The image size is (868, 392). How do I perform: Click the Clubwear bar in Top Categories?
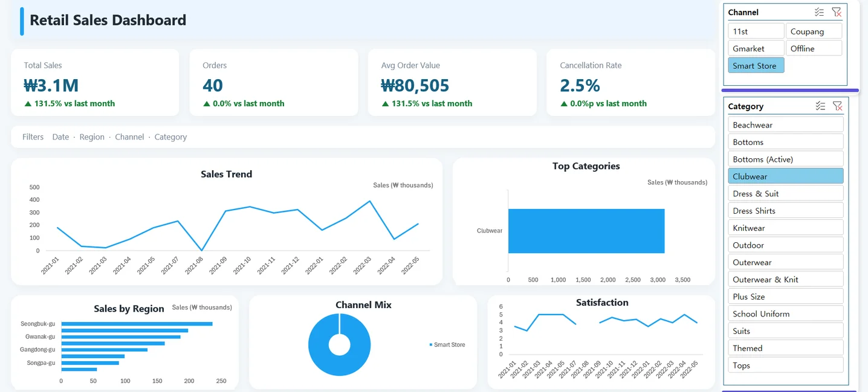pos(586,231)
